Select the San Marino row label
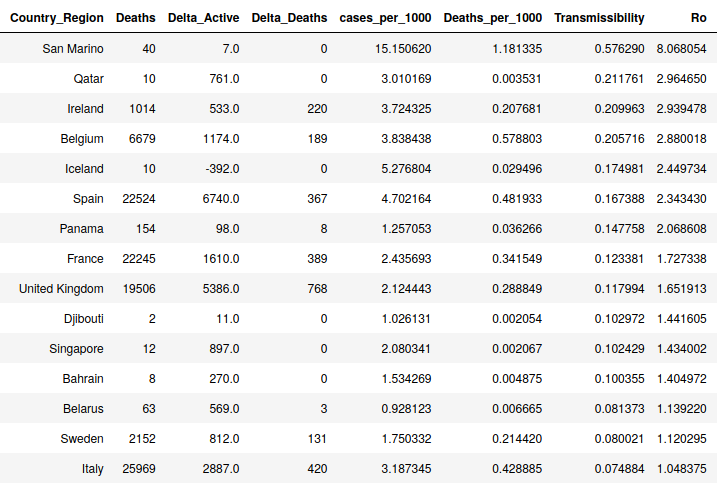This screenshot has width=717, height=483. tap(73, 49)
